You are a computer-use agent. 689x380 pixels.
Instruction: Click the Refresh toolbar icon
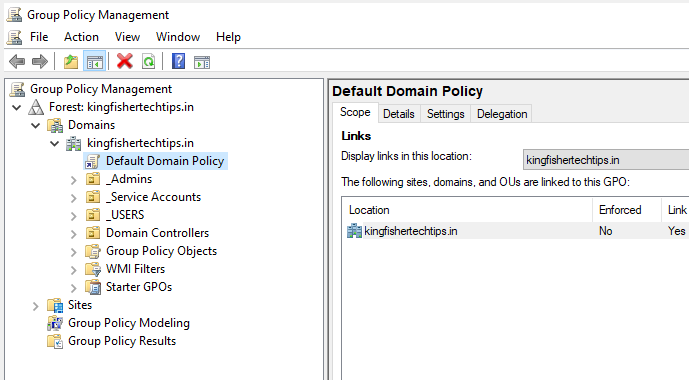point(149,62)
